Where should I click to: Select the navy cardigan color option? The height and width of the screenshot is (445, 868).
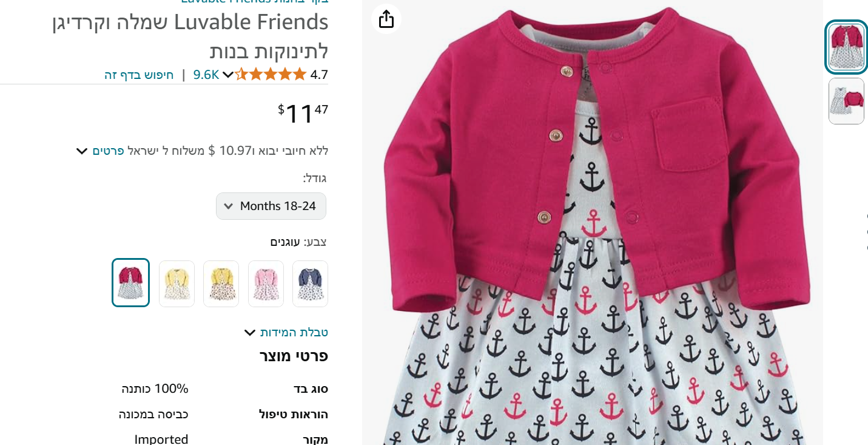point(310,284)
